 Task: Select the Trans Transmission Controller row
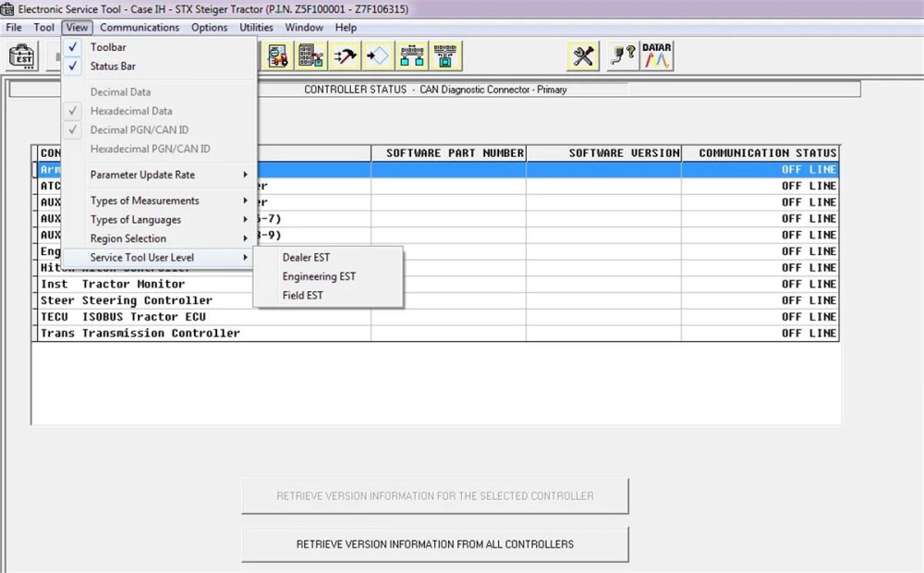coord(436,334)
